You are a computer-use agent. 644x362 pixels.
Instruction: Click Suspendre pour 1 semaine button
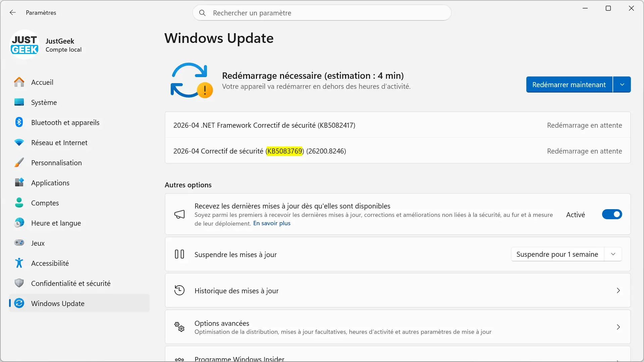click(x=557, y=254)
